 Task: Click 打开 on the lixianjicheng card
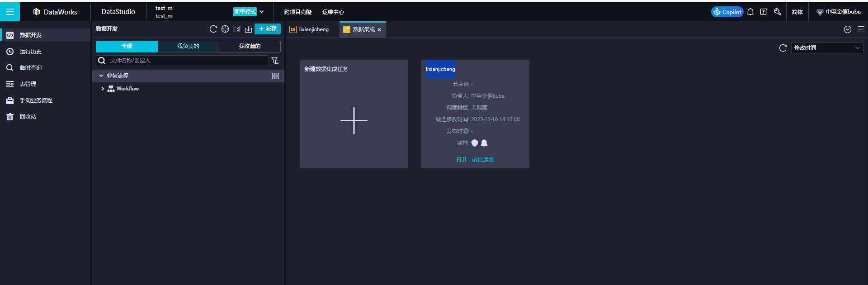[462, 160]
